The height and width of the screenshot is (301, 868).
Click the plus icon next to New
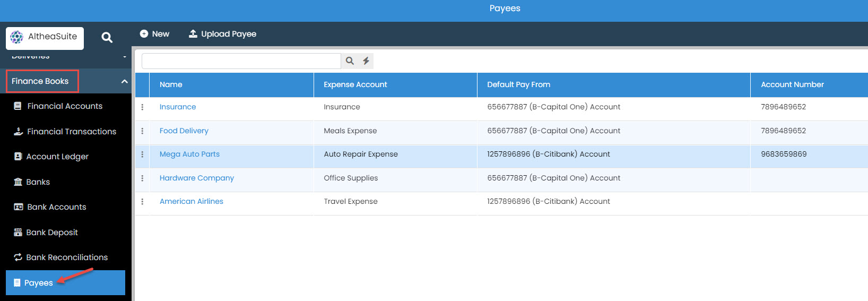144,33
